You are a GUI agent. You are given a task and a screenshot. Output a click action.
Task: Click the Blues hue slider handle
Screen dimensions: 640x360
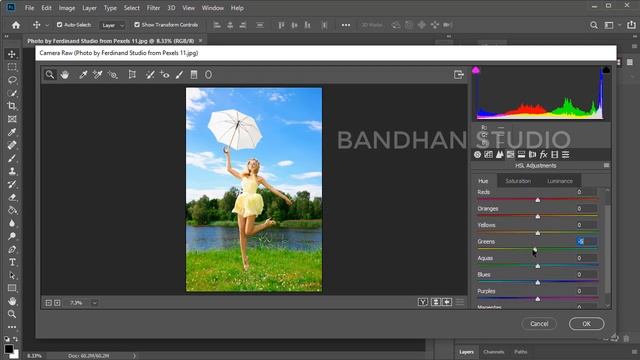click(538, 282)
